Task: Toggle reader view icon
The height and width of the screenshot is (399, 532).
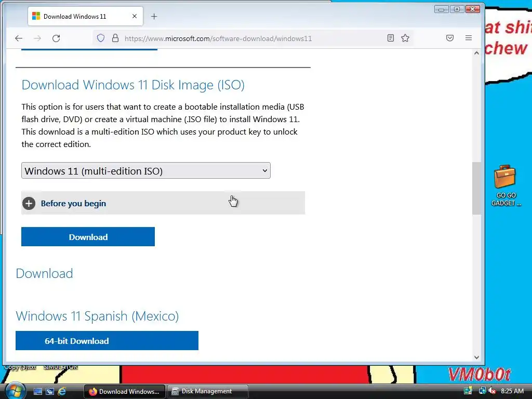Action: click(x=391, y=38)
